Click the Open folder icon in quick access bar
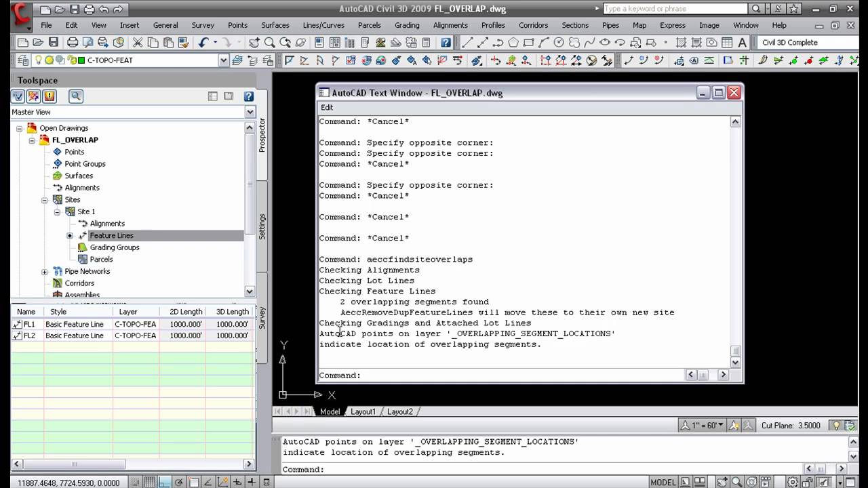This screenshot has height=488, width=868. [59, 9]
